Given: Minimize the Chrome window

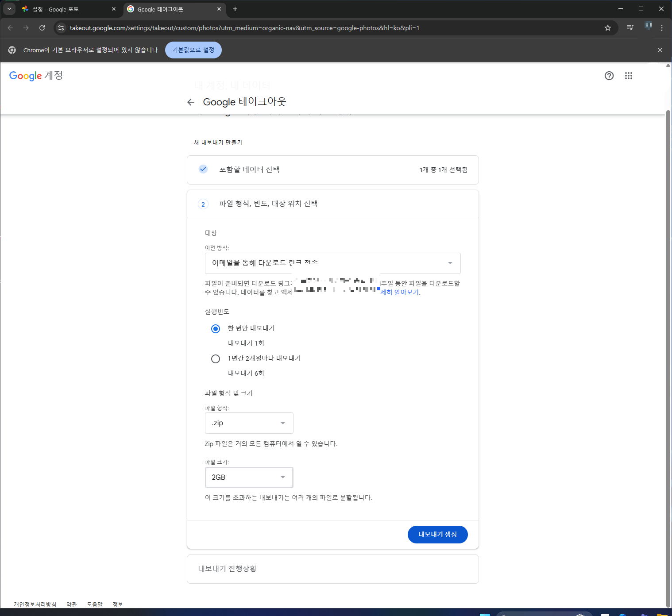Looking at the screenshot, I should (621, 9).
